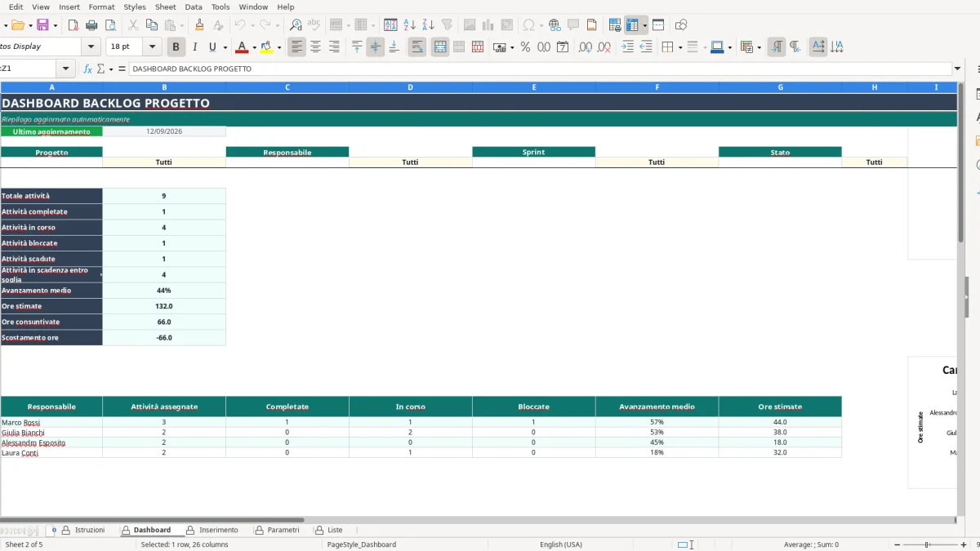Toggle Italic formatting
980x551 pixels.
194,47
